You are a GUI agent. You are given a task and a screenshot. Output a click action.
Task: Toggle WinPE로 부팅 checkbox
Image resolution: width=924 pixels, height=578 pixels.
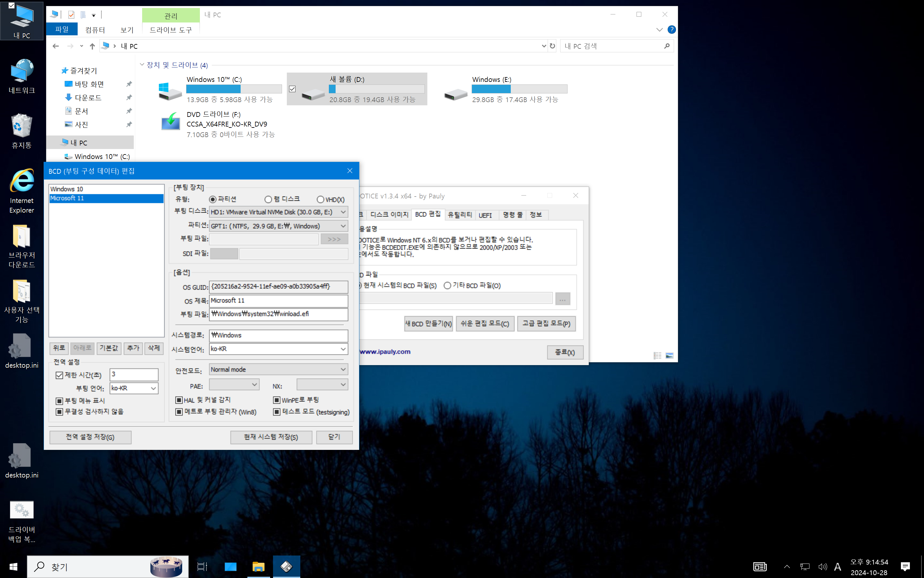pos(277,400)
